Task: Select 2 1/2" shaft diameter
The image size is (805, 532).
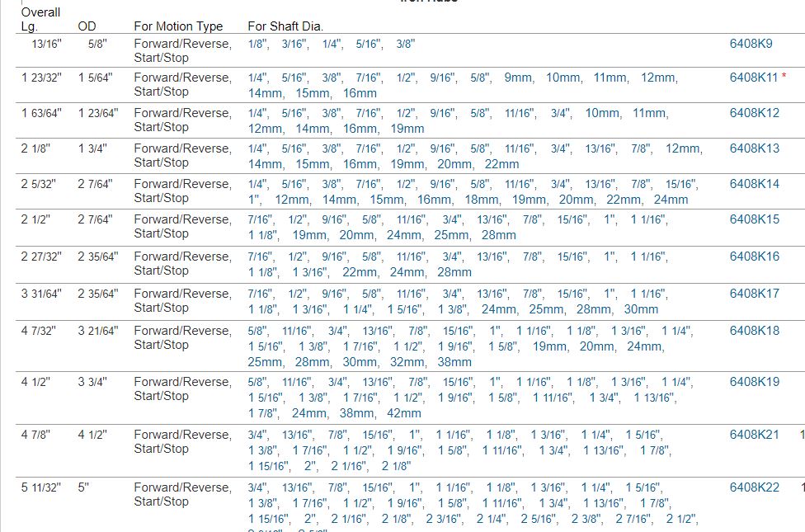Action: click(681, 519)
